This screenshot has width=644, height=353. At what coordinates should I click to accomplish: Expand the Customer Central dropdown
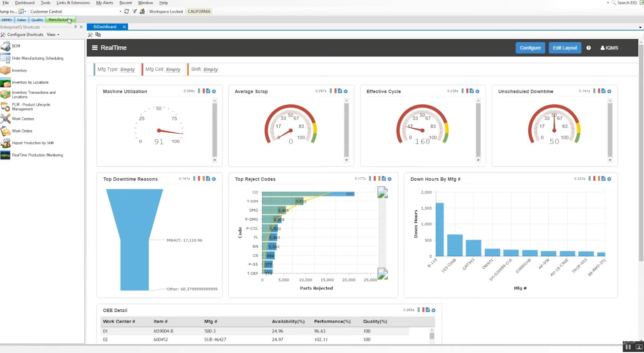coord(120,11)
